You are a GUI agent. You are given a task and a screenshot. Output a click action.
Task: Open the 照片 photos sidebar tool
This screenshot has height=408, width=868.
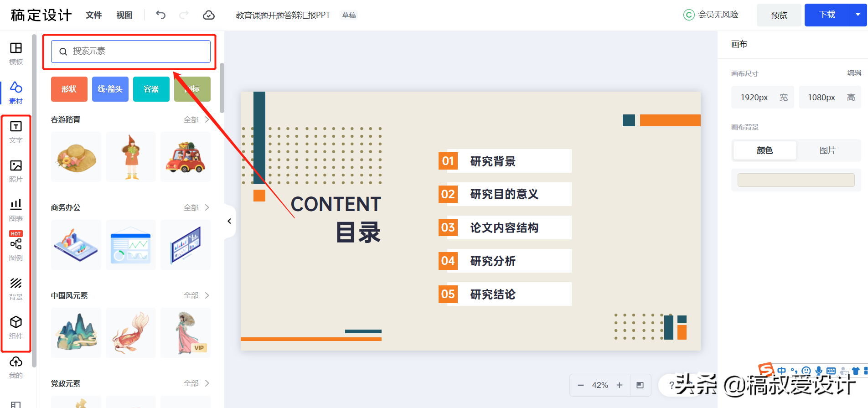(16, 171)
